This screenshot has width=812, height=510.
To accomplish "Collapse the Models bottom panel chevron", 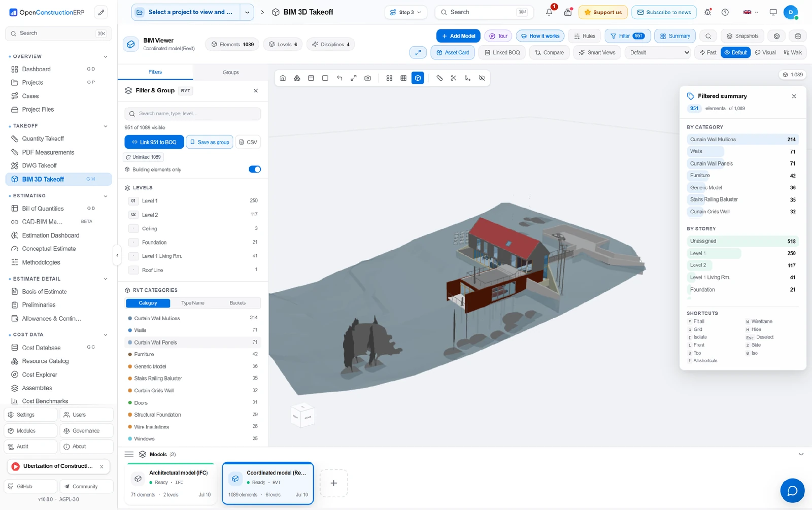I will click(801, 454).
